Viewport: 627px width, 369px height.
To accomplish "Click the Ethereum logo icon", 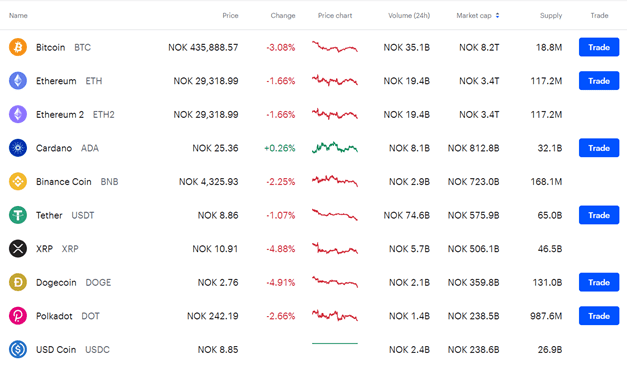I will (x=18, y=81).
